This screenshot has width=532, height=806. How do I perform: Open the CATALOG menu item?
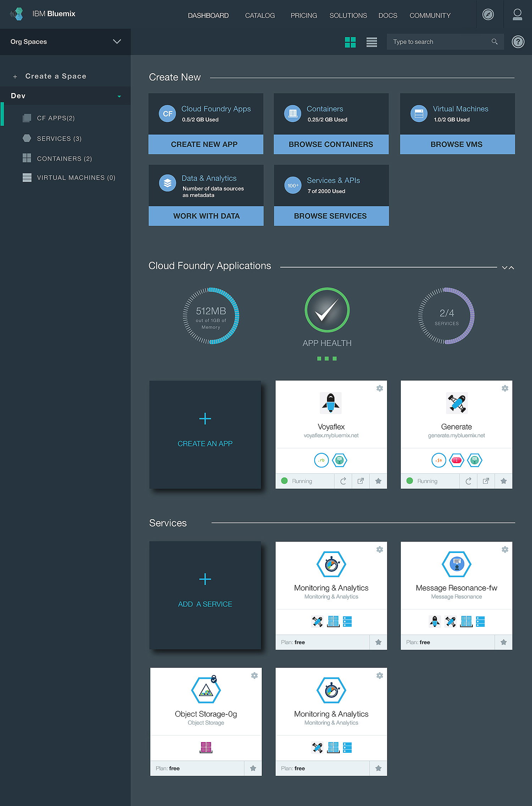click(260, 16)
